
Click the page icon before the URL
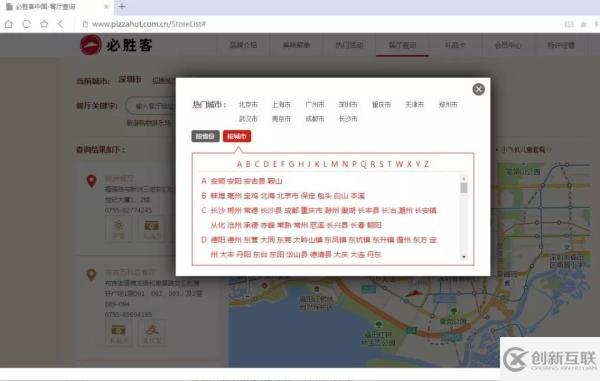coord(85,24)
